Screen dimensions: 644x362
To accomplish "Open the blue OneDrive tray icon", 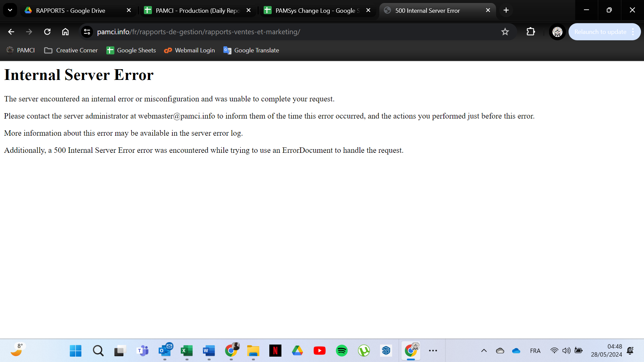I will coord(516,351).
